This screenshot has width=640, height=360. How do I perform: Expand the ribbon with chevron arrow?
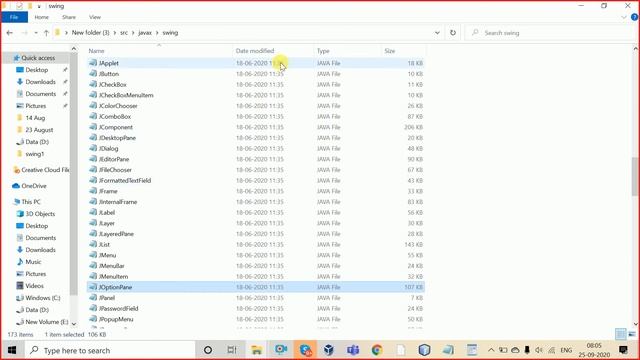[624, 17]
